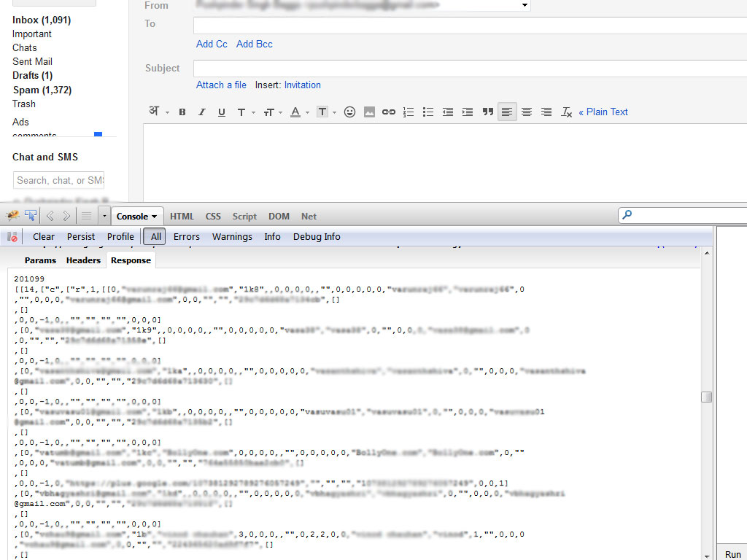
Task: Apply numbered list formatting
Action: (x=409, y=112)
